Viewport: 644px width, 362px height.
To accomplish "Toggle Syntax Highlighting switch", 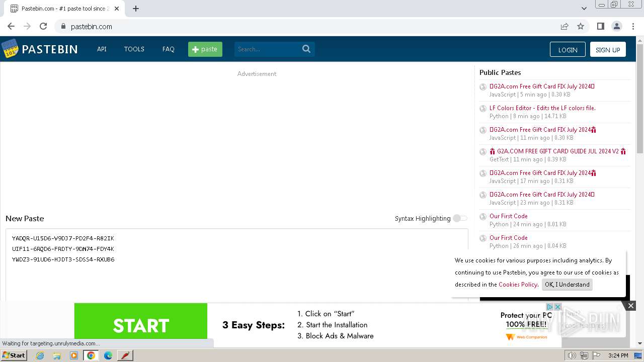I will click(x=460, y=218).
